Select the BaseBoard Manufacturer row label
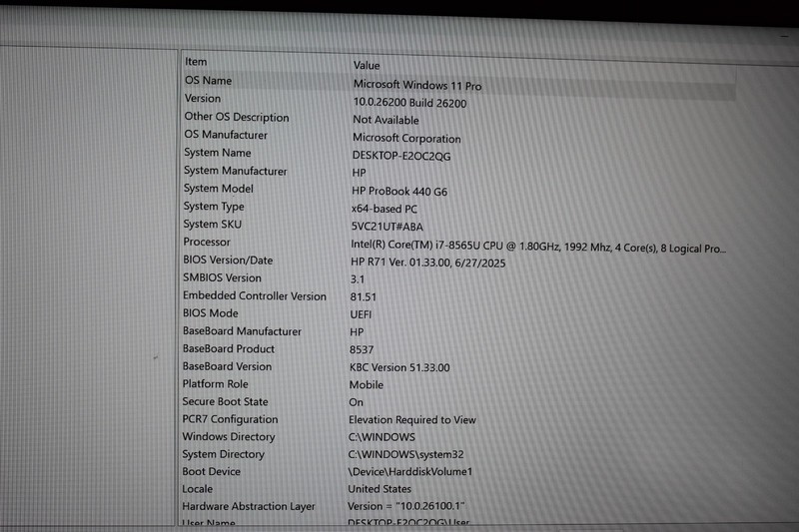 [x=242, y=331]
